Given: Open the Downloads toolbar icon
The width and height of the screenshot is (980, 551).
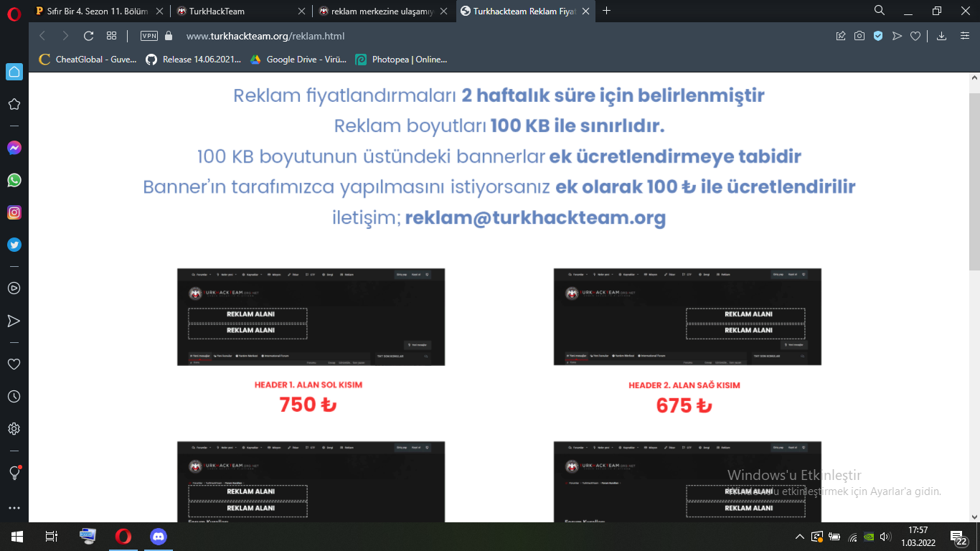Looking at the screenshot, I should pyautogui.click(x=942, y=36).
